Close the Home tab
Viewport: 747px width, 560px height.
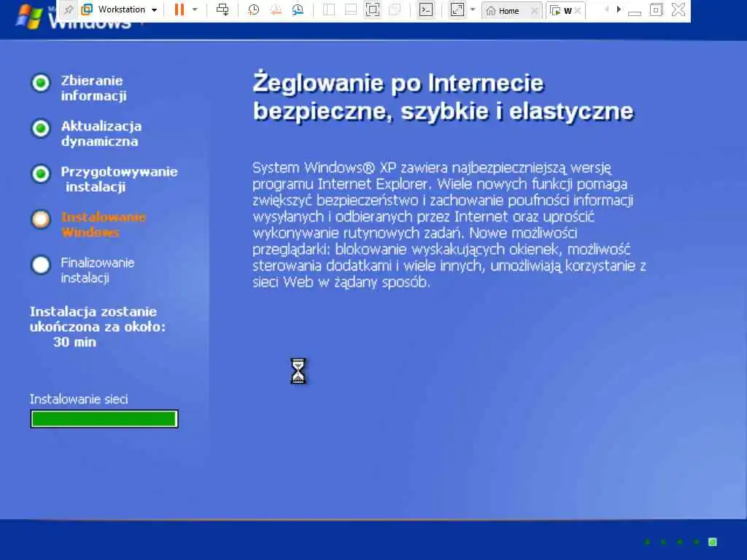[535, 10]
